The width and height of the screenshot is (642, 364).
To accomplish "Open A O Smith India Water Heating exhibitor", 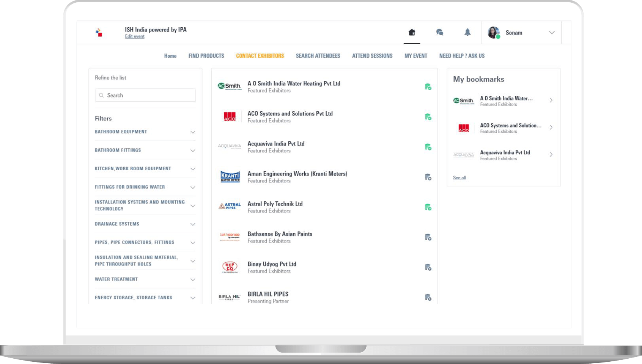I will pos(294,83).
